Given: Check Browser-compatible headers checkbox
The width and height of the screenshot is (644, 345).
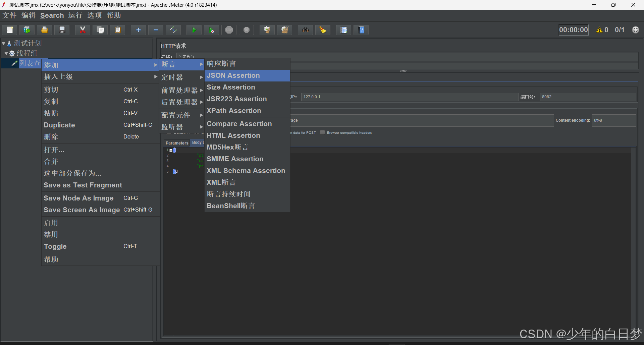Looking at the screenshot, I should pyautogui.click(x=323, y=132).
